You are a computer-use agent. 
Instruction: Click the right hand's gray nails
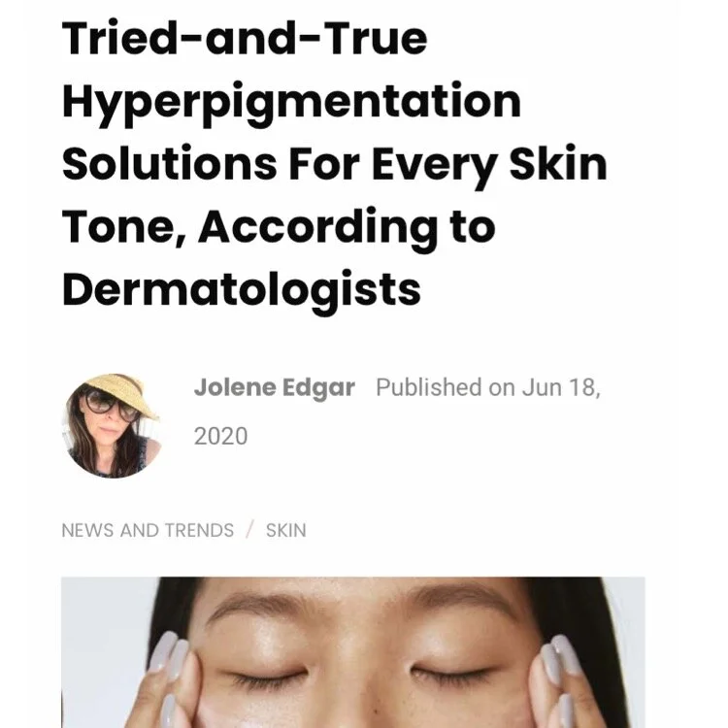coord(557,669)
